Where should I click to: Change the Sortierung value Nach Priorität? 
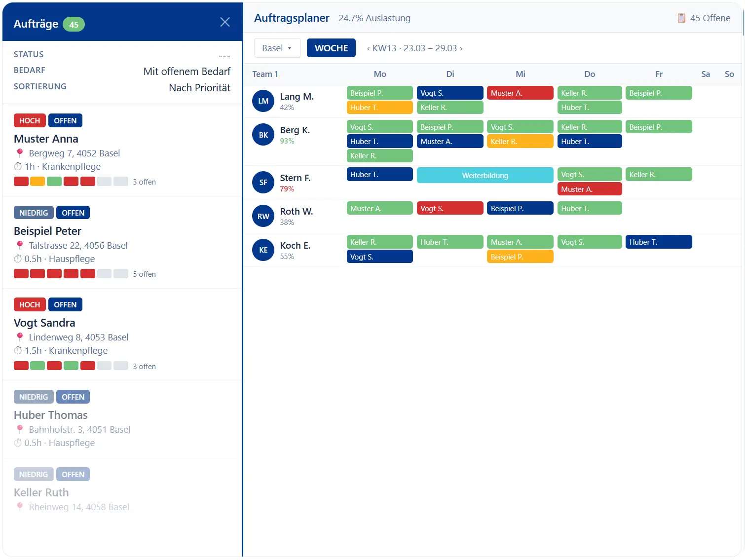pos(199,88)
